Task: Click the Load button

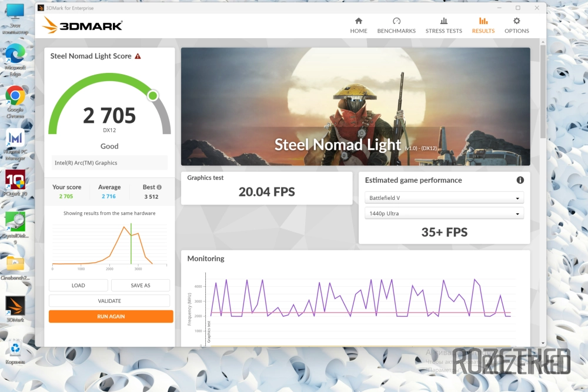Action: [78, 286]
